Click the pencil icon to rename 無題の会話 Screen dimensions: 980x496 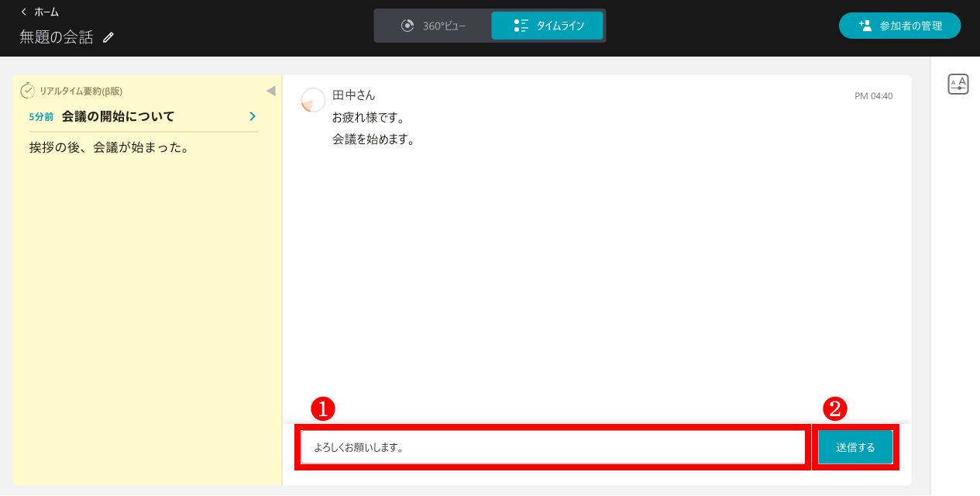[x=108, y=36]
